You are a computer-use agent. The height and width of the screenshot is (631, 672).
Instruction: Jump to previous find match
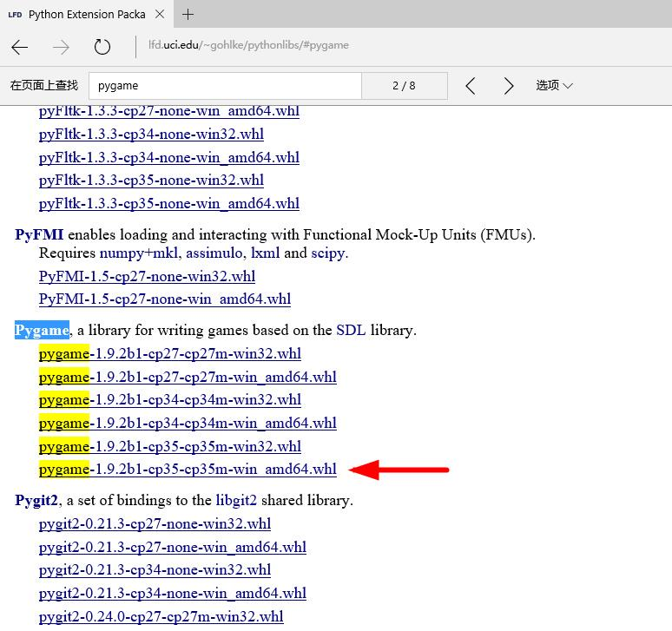click(x=471, y=86)
